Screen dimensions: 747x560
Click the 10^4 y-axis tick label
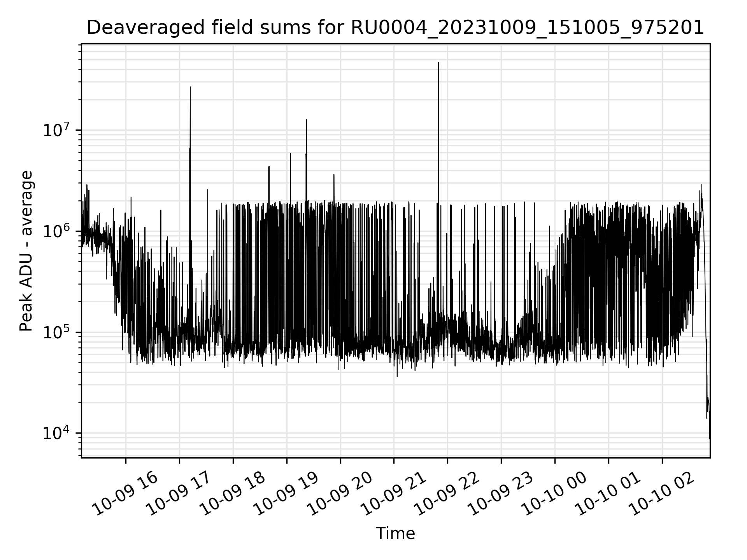click(57, 432)
